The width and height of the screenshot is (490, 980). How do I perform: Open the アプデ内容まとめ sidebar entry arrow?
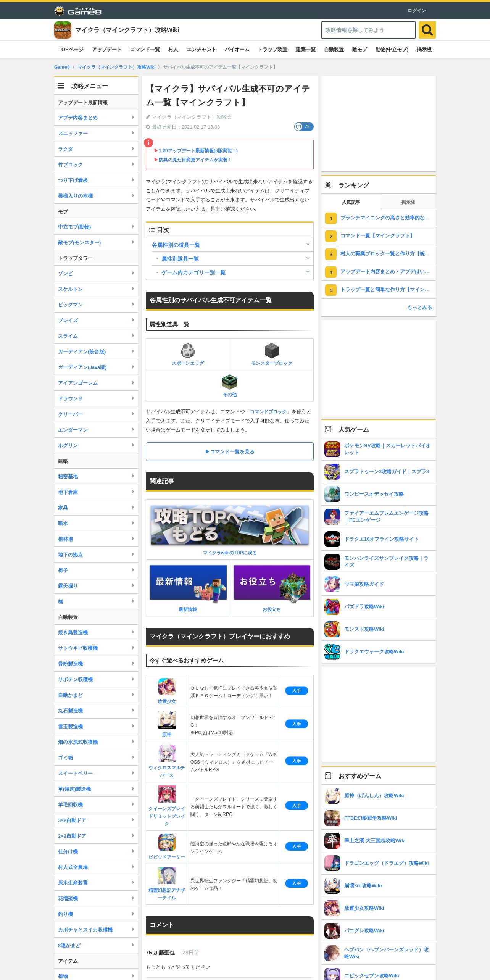tap(133, 118)
